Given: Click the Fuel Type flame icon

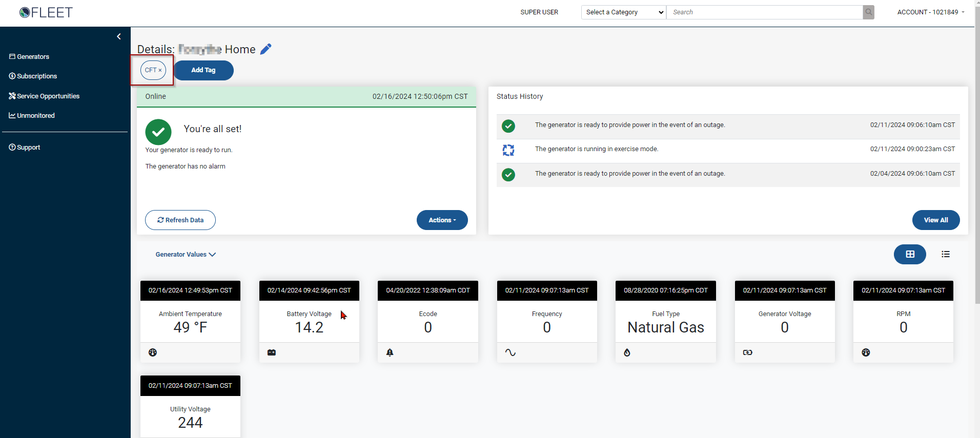Looking at the screenshot, I should tap(627, 352).
